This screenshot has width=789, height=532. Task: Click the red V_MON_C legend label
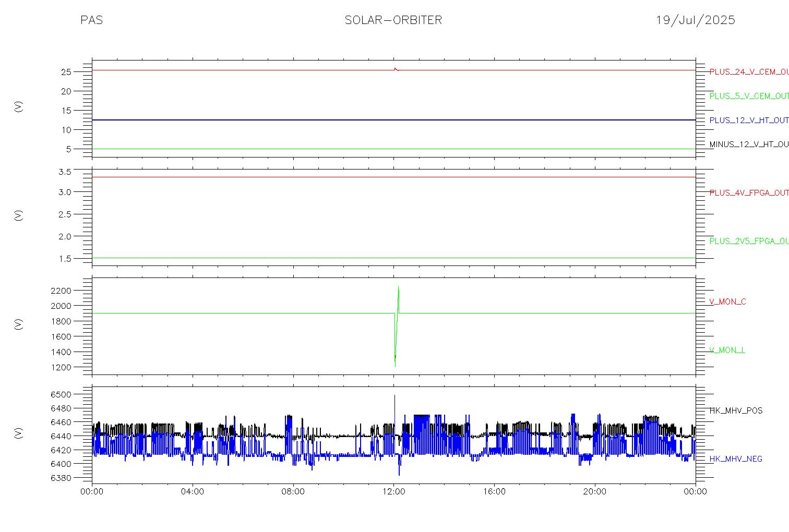pyautogui.click(x=727, y=302)
